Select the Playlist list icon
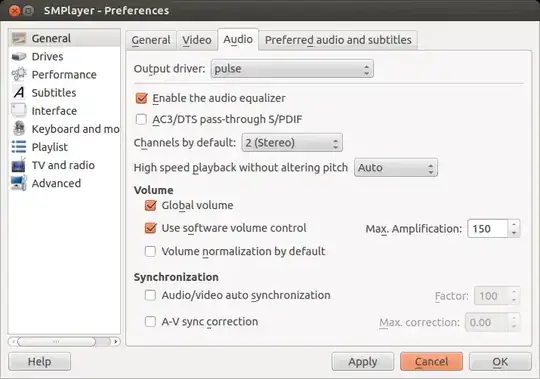540x379 pixels. (x=19, y=147)
